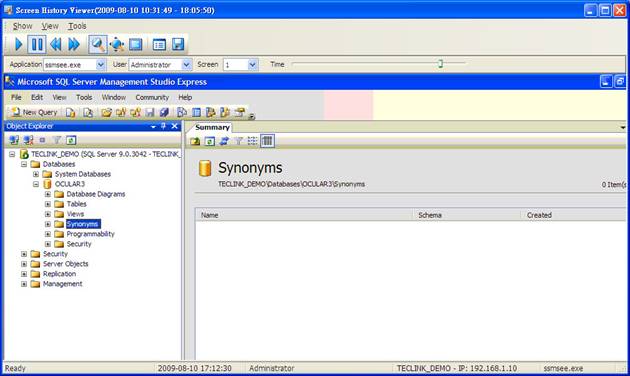Pause the screen history playback
The width and height of the screenshot is (630, 376).
coord(37,44)
